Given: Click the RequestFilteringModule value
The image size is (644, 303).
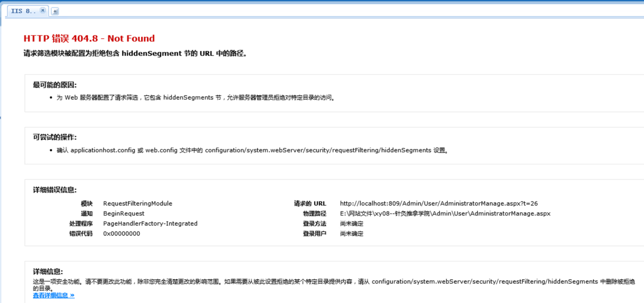Looking at the screenshot, I should click(x=137, y=203).
